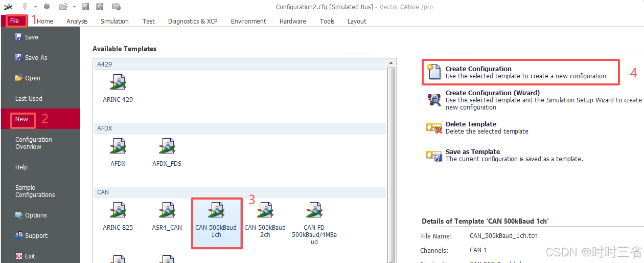Expand the arrow next to the open-folder icon
The image size is (644, 263).
tap(74, 7)
